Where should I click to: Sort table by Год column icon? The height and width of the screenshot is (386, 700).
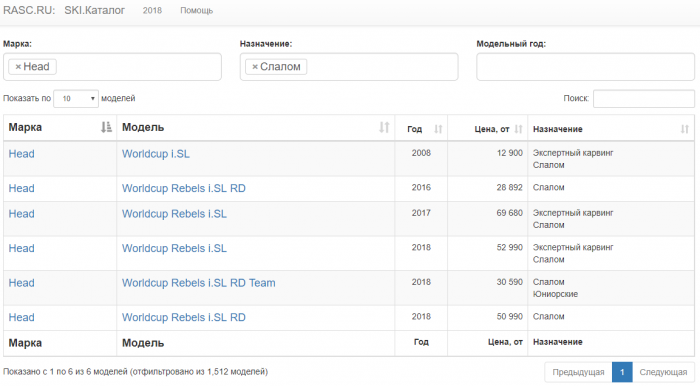point(438,129)
